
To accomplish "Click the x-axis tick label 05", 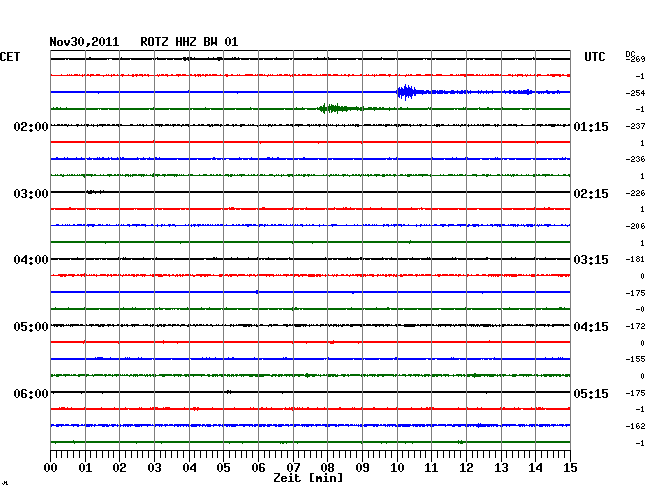I will [223, 468].
